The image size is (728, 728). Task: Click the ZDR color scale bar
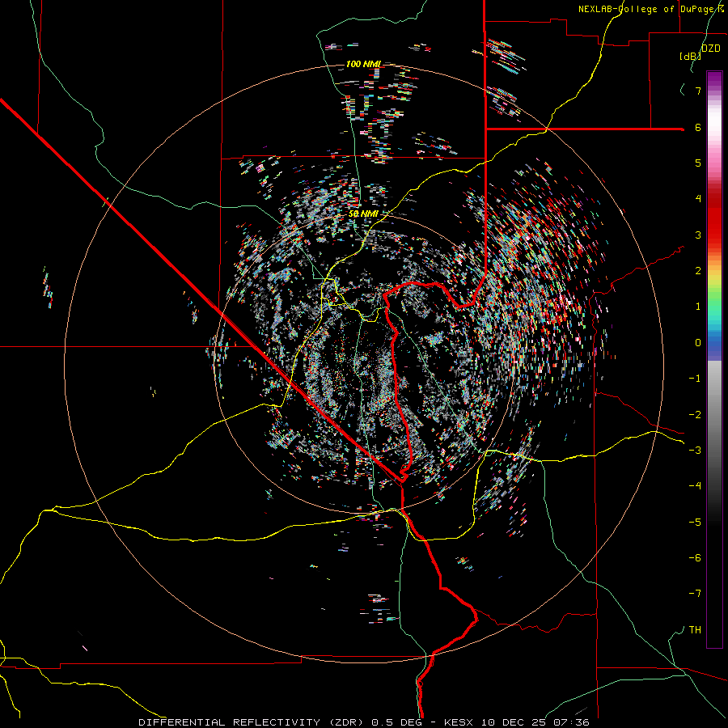coord(714,359)
